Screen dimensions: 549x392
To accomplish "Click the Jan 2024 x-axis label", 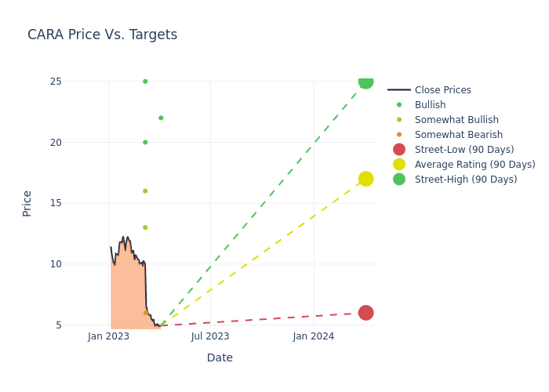I will (x=313, y=336).
